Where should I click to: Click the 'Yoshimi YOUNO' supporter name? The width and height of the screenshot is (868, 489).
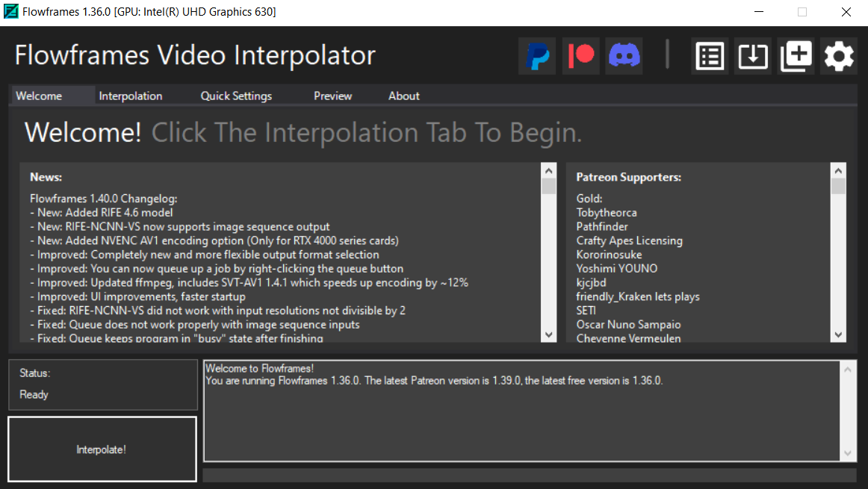[x=617, y=269]
